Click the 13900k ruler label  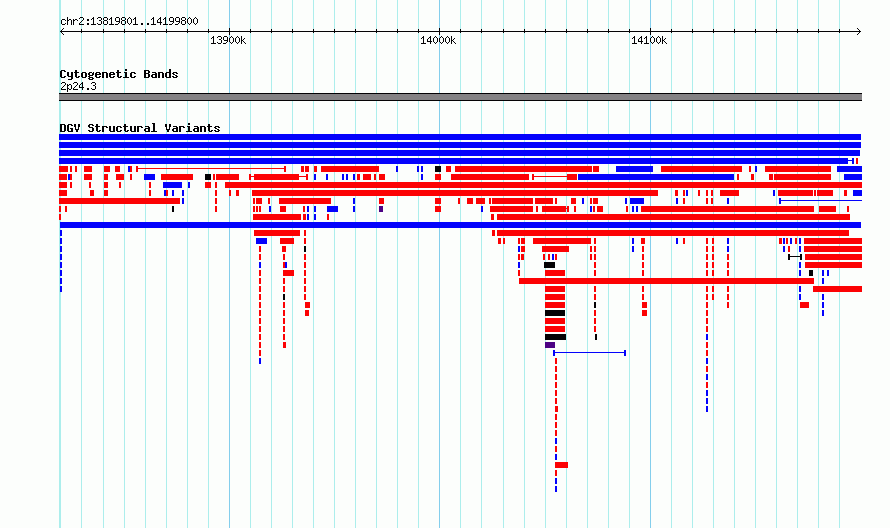(x=228, y=40)
